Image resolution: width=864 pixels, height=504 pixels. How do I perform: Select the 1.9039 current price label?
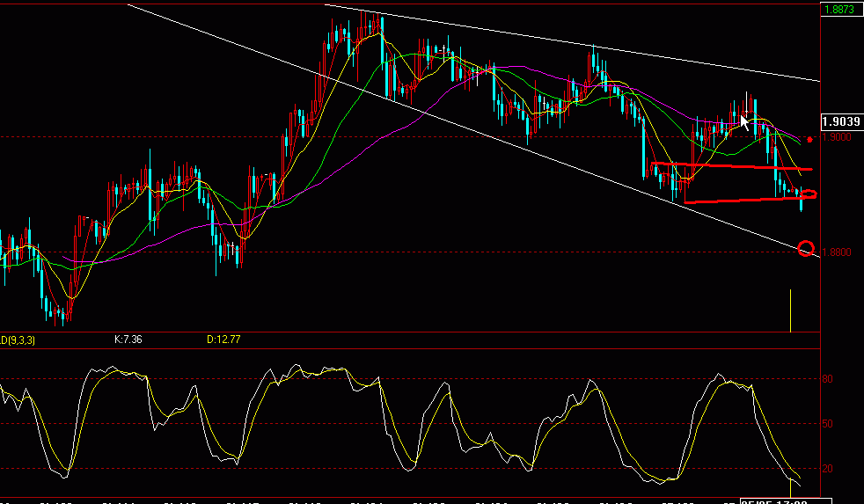[x=842, y=121]
